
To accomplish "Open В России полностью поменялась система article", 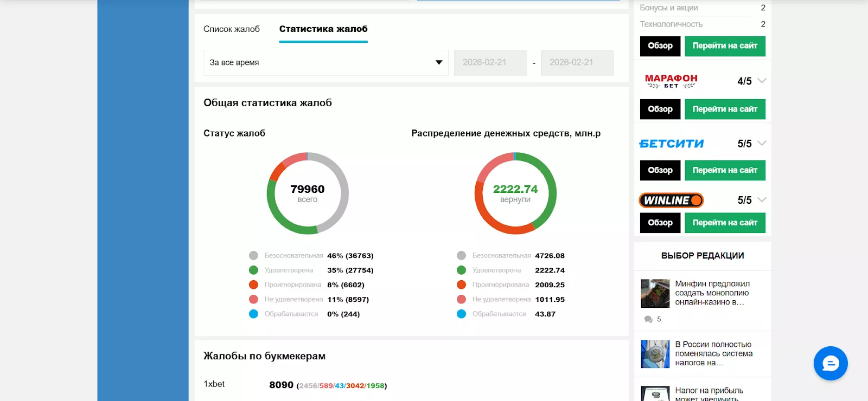I will [714, 353].
